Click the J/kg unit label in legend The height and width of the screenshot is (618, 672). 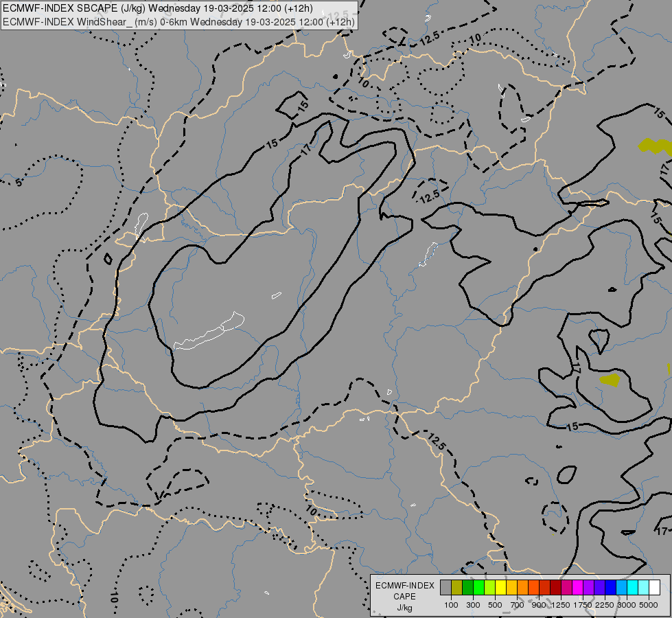(404, 608)
